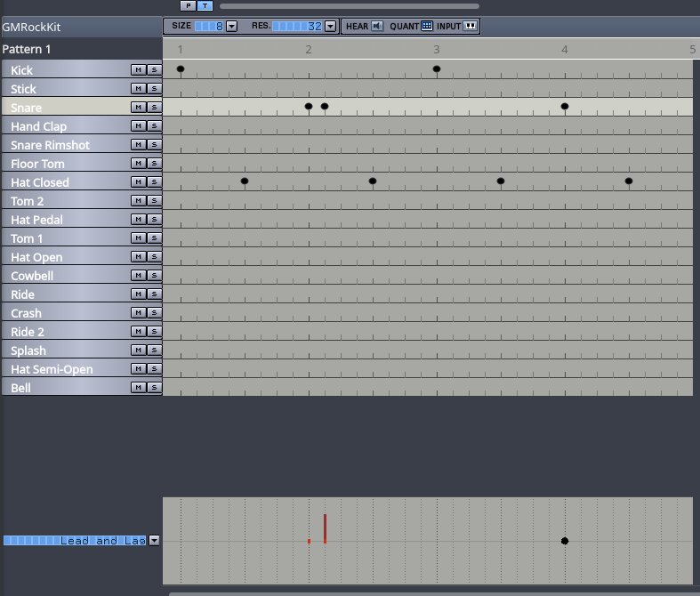This screenshot has height=596, width=700.
Task: Open the SIZE dropdown arrow
Action: (231, 27)
